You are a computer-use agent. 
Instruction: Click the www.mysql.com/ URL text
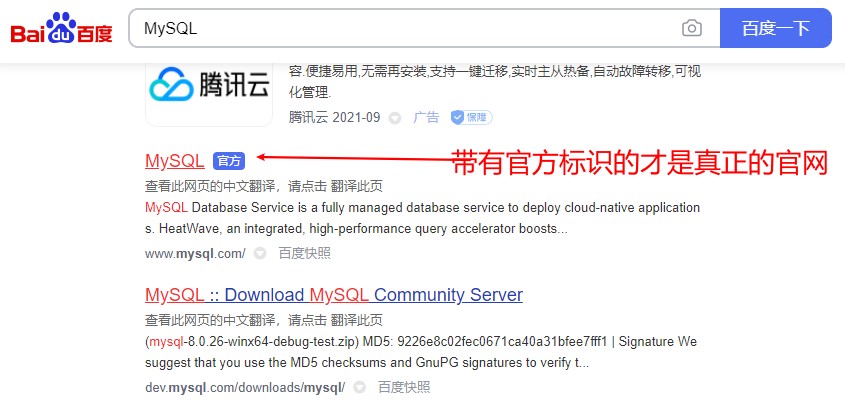(x=195, y=253)
